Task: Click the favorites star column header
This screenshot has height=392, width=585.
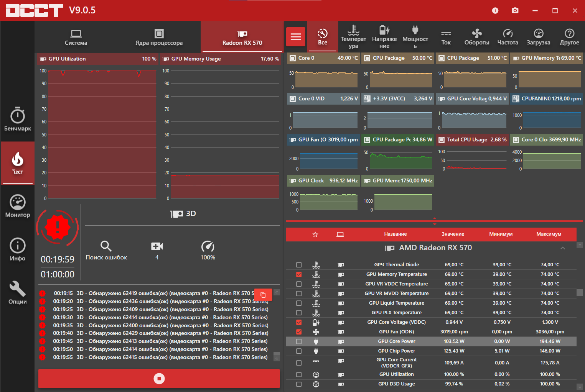Action: [315, 235]
